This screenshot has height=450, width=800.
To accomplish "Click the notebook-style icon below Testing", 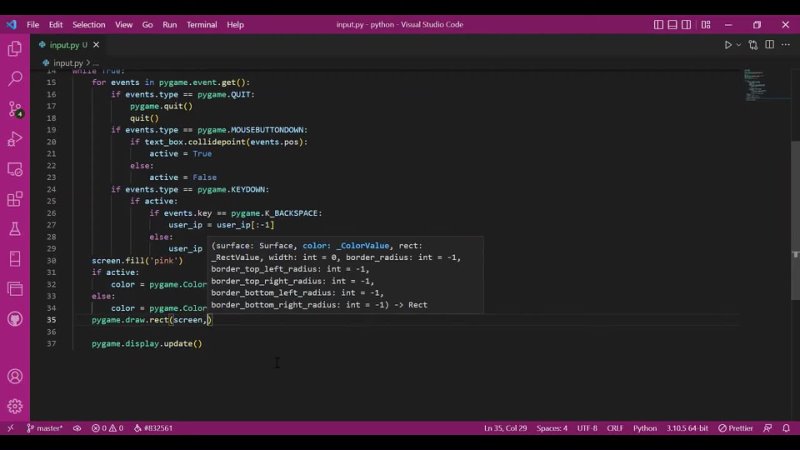I will tap(15, 259).
